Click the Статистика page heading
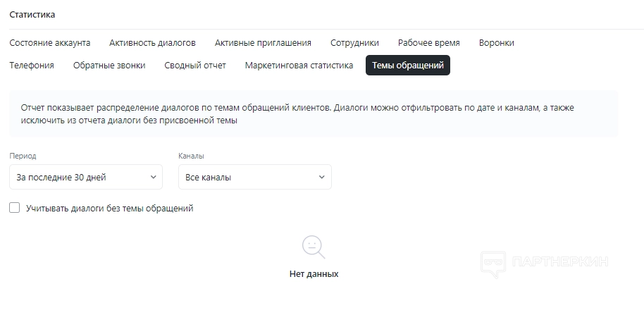The width and height of the screenshot is (644, 315). tap(32, 14)
